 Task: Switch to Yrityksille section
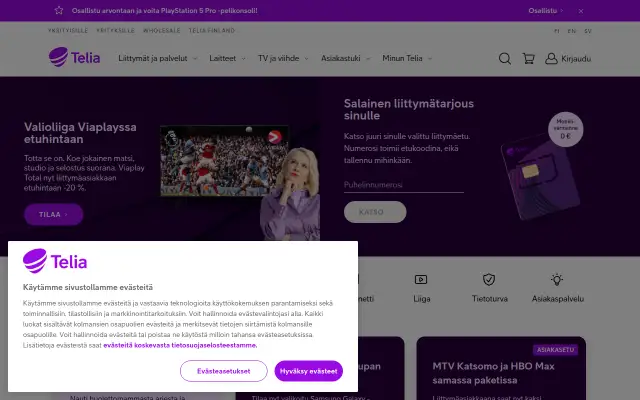(x=116, y=31)
